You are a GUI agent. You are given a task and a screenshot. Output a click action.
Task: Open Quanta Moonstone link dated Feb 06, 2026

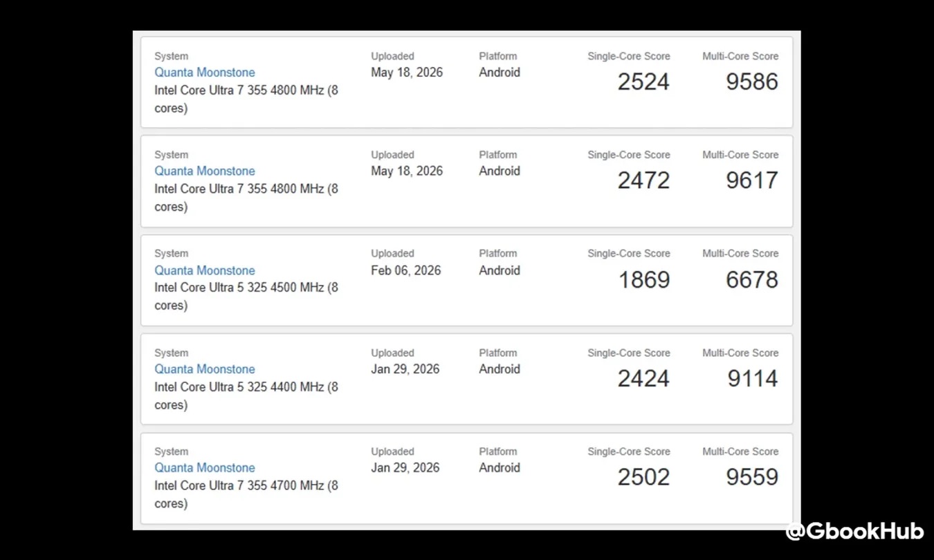point(205,270)
